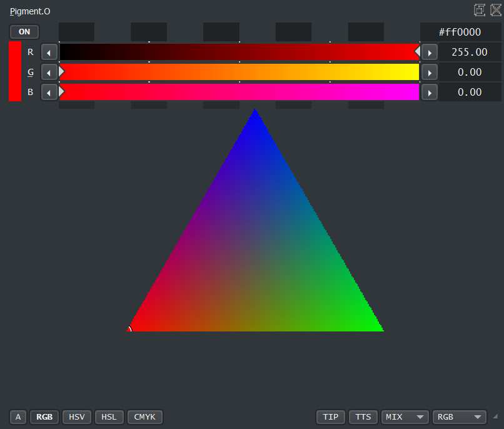Select the HSL mode button
Image resolution: width=504 pixels, height=429 pixels.
[x=109, y=417]
